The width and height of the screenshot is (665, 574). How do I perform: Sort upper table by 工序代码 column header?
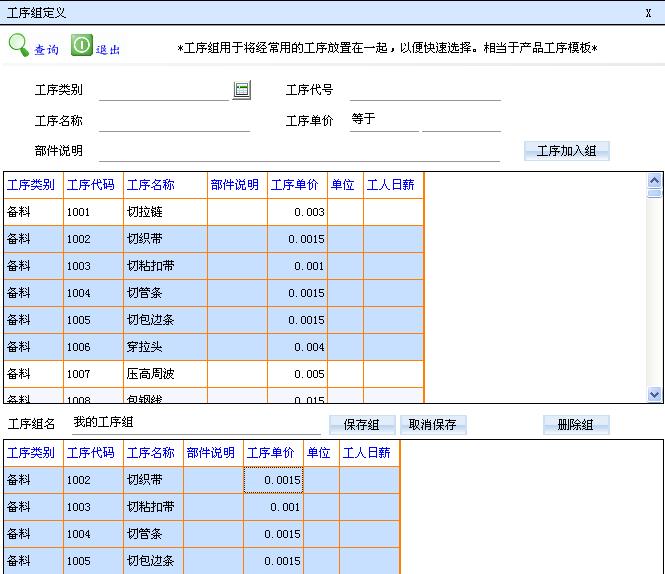pyautogui.click(x=91, y=185)
